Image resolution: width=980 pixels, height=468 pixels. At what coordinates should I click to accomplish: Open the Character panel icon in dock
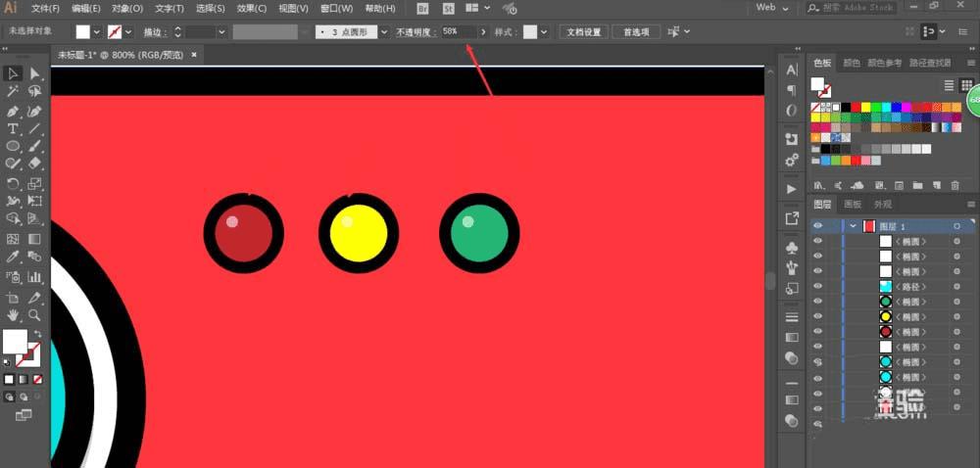792,70
